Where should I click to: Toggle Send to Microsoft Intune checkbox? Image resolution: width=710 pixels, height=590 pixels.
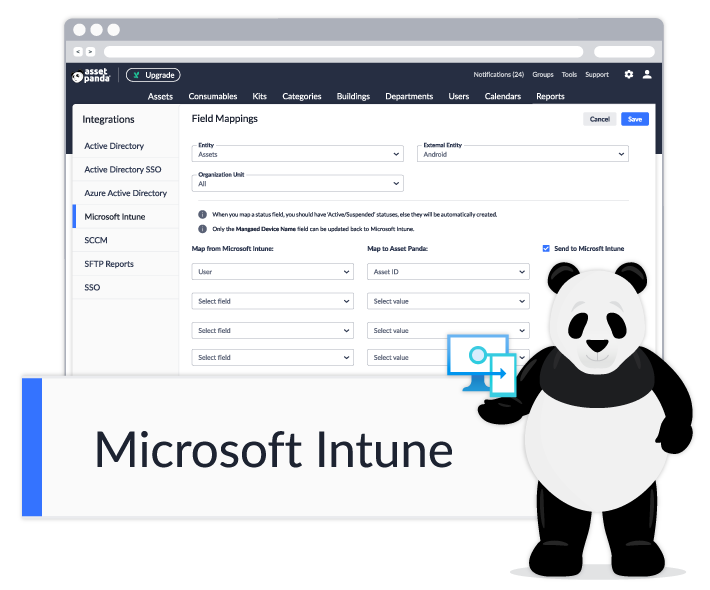pyautogui.click(x=546, y=249)
